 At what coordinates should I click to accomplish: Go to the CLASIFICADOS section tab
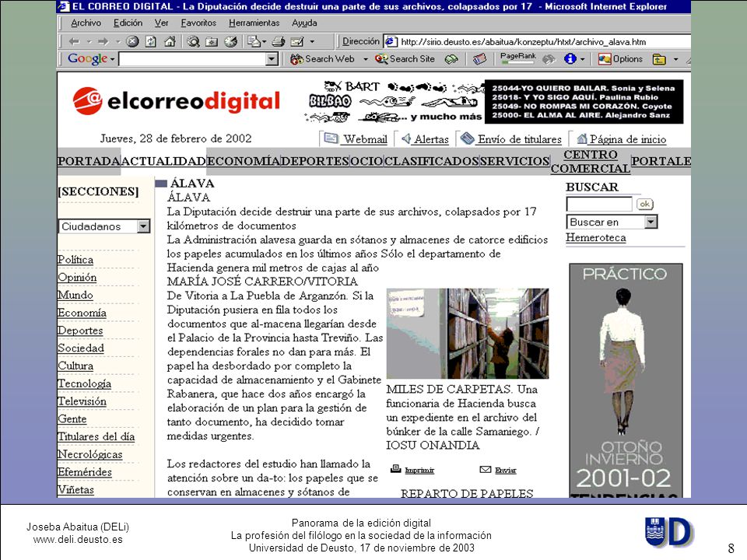coord(432,161)
